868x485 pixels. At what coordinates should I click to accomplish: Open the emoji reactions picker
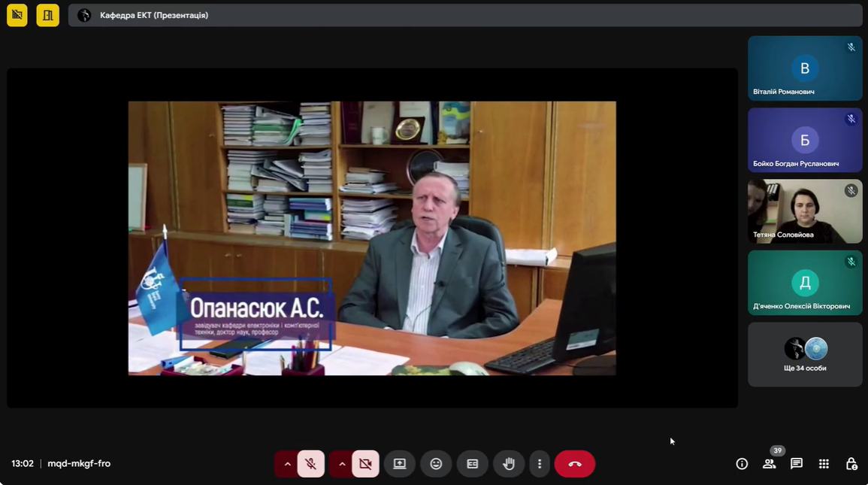pyautogui.click(x=436, y=464)
